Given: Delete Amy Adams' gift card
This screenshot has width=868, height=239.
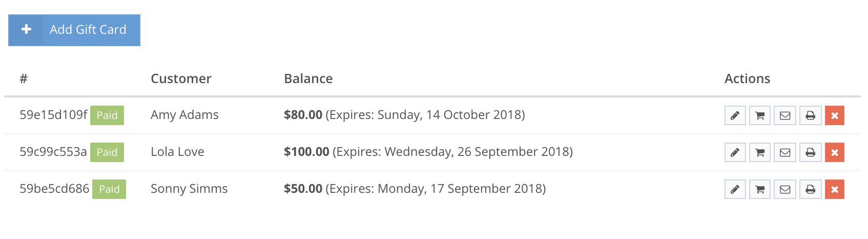Looking at the screenshot, I should point(835,115).
